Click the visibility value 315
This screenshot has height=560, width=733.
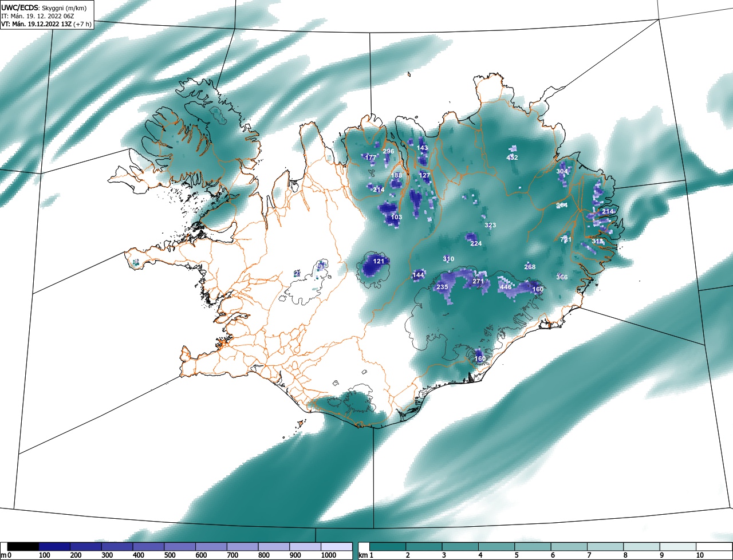(x=597, y=242)
